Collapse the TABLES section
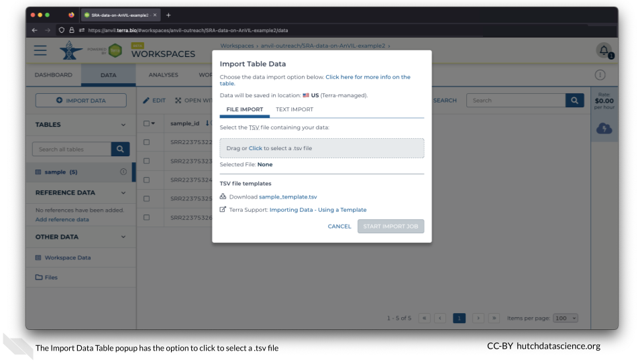 (x=123, y=125)
